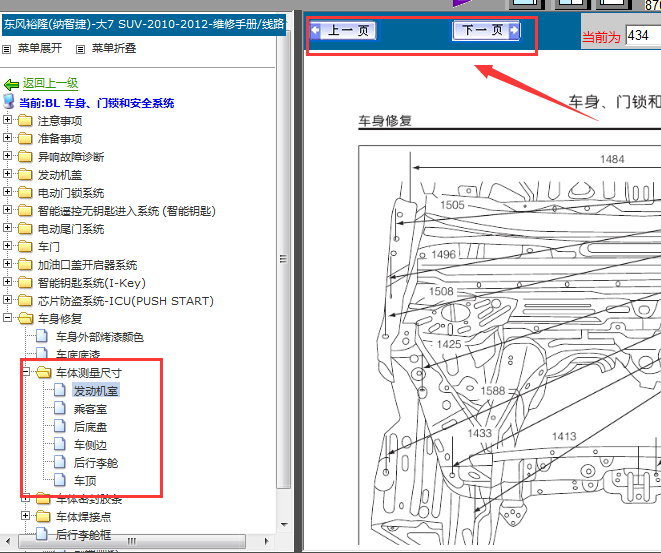Click the document icon beside 车顶

click(x=60, y=480)
